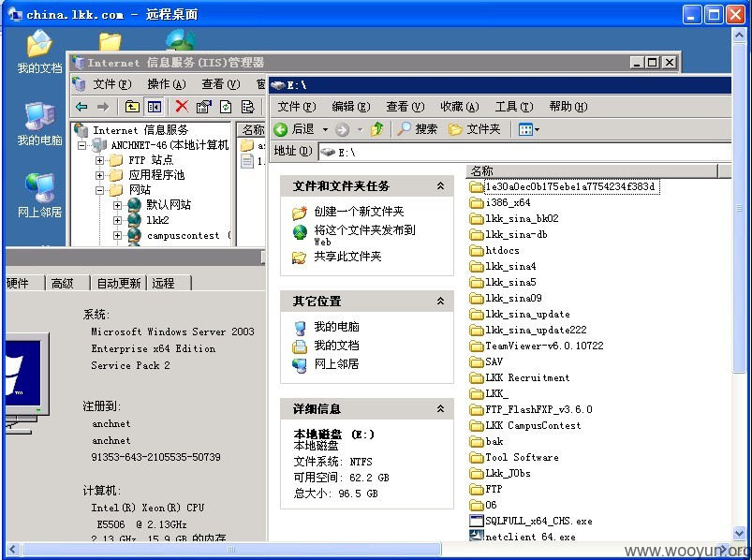Image resolution: width=752 pixels, height=560 pixels.
Task: Open the Explorer 文件(F) menu
Action: pos(296,107)
